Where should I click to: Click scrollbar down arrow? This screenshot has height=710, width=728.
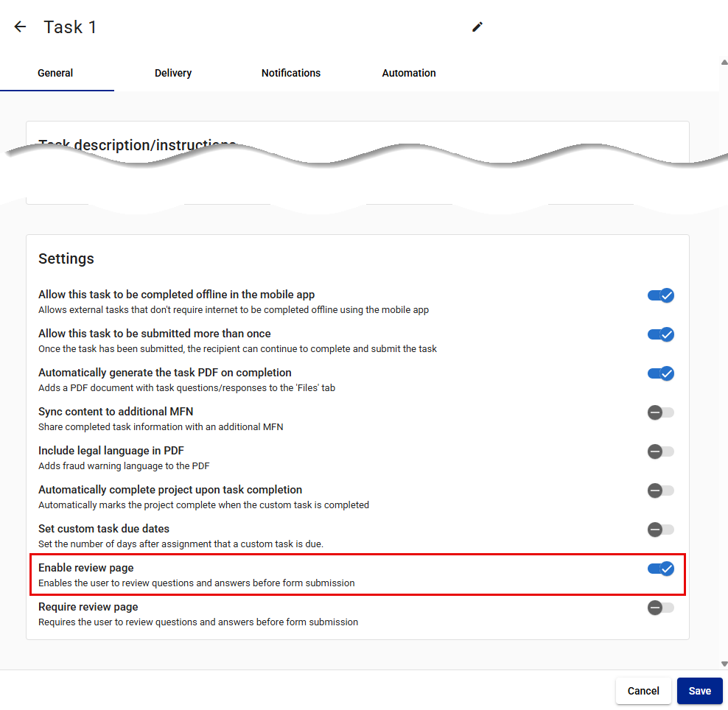click(x=724, y=664)
